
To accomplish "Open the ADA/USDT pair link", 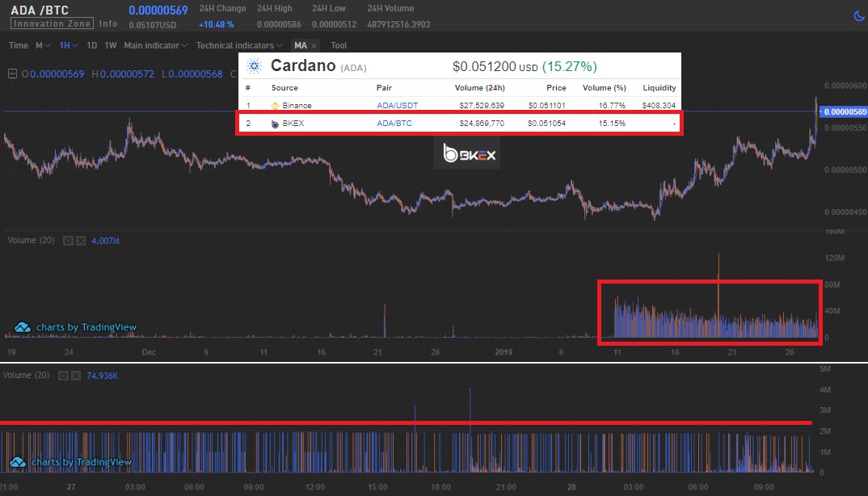I will click(x=398, y=105).
